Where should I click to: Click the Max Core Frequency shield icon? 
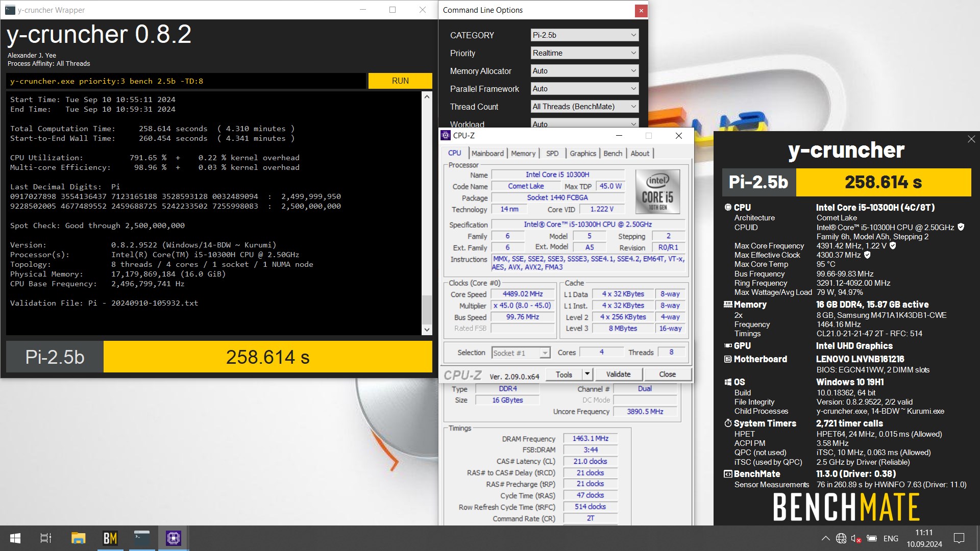(x=893, y=245)
